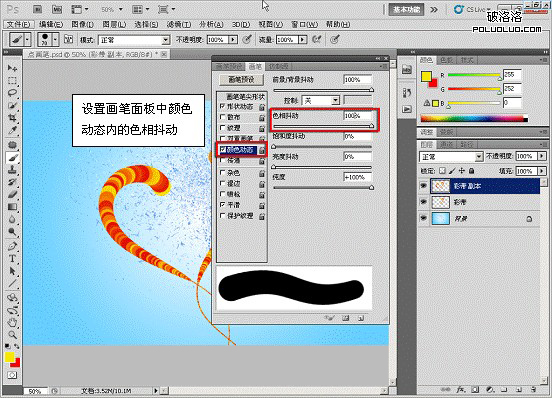Open the 滤镜(T) menu
The height and width of the screenshot is (398, 552).
[x=179, y=24]
